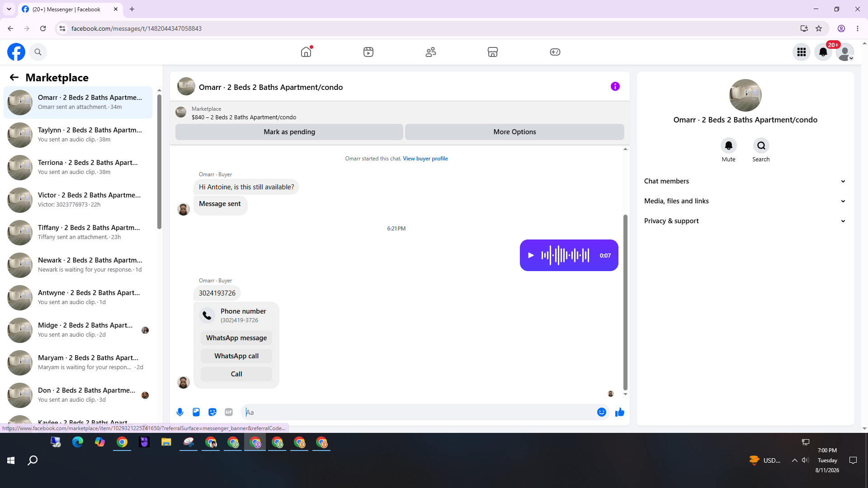Open the Maryam conversation
Screen dimensions: 868x488
pos(78,362)
